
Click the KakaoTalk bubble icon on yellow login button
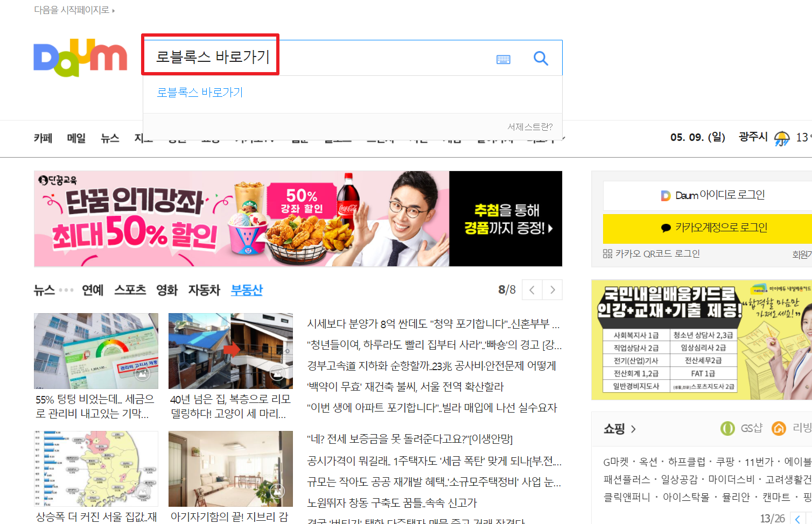[x=666, y=228]
